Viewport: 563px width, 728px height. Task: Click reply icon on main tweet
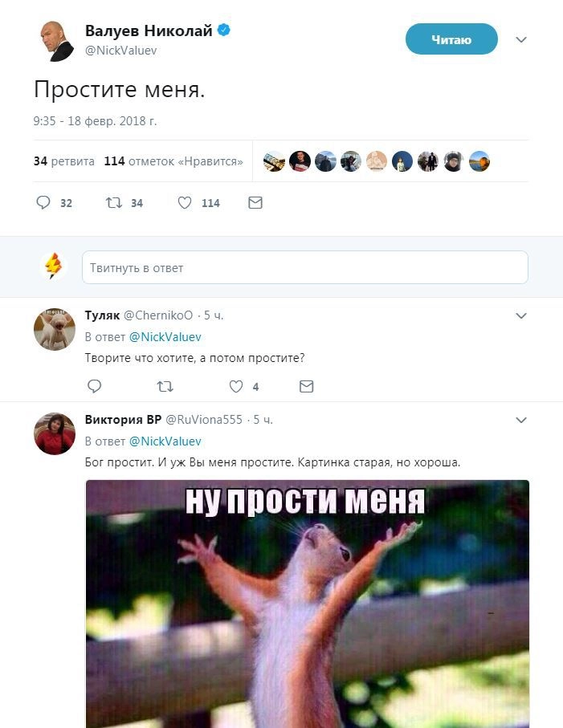43,202
